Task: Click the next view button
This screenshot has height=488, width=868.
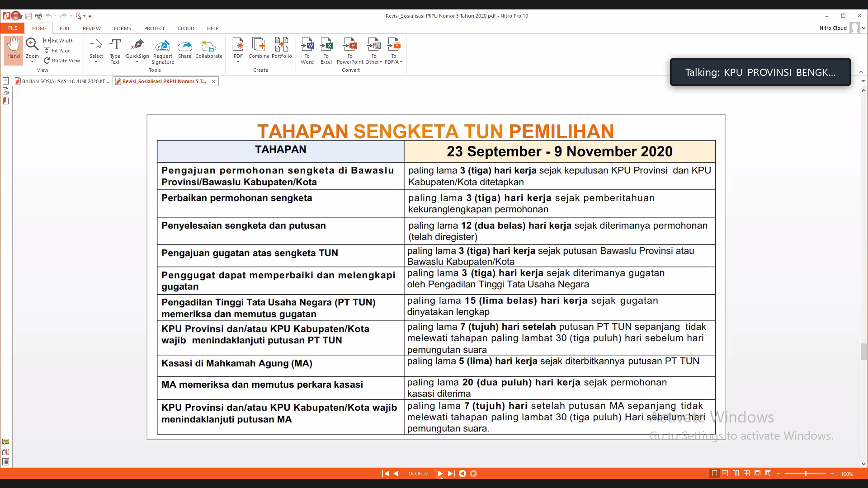Action: coord(473,474)
